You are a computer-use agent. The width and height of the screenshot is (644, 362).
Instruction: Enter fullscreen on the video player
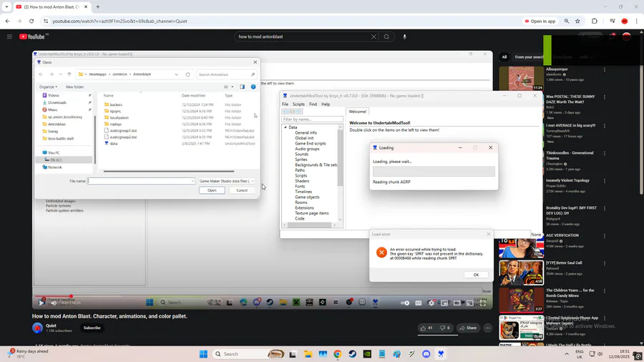pyautogui.click(x=483, y=303)
